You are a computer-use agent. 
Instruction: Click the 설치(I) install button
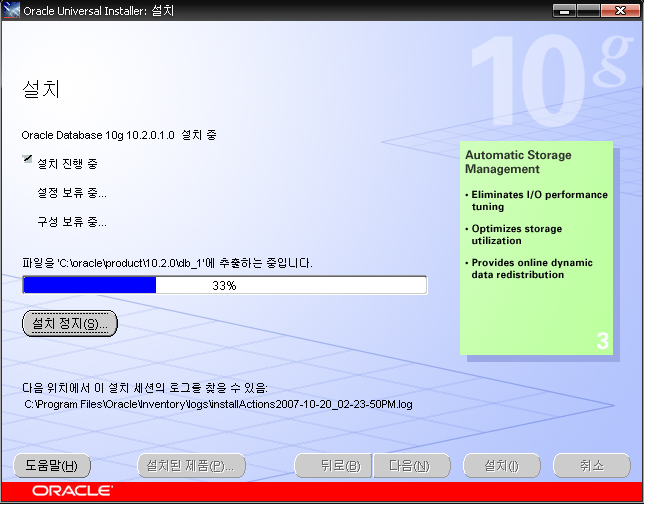pyautogui.click(x=502, y=466)
